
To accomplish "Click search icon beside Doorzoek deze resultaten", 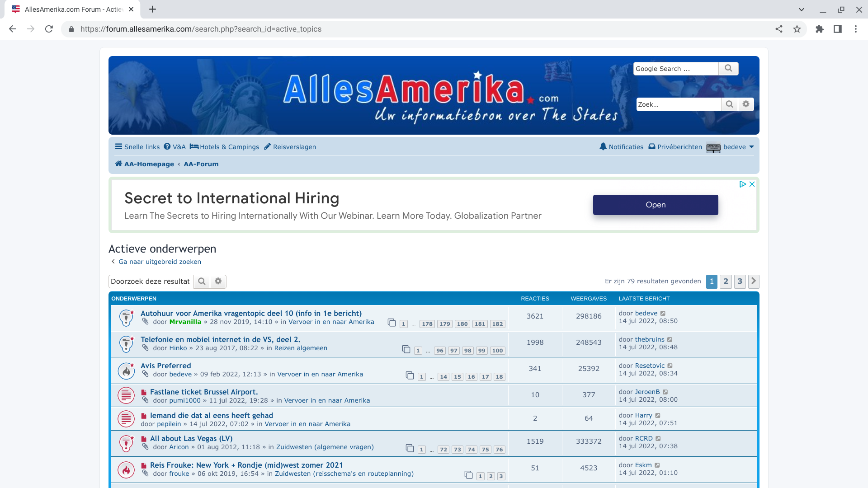I will click(202, 282).
